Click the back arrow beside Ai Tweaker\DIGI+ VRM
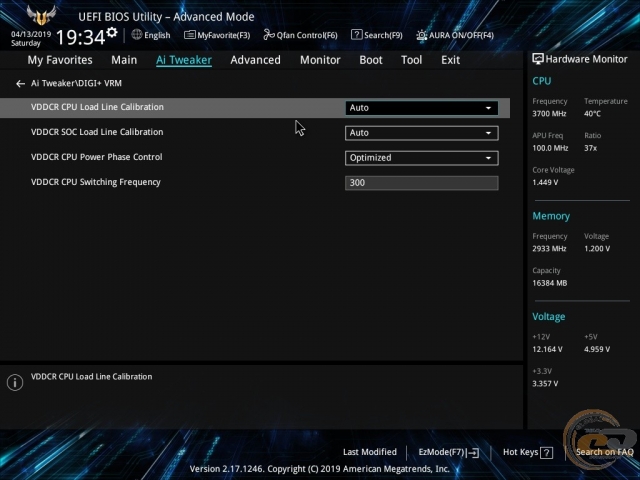Viewport: 640px width, 480px height. tap(20, 84)
